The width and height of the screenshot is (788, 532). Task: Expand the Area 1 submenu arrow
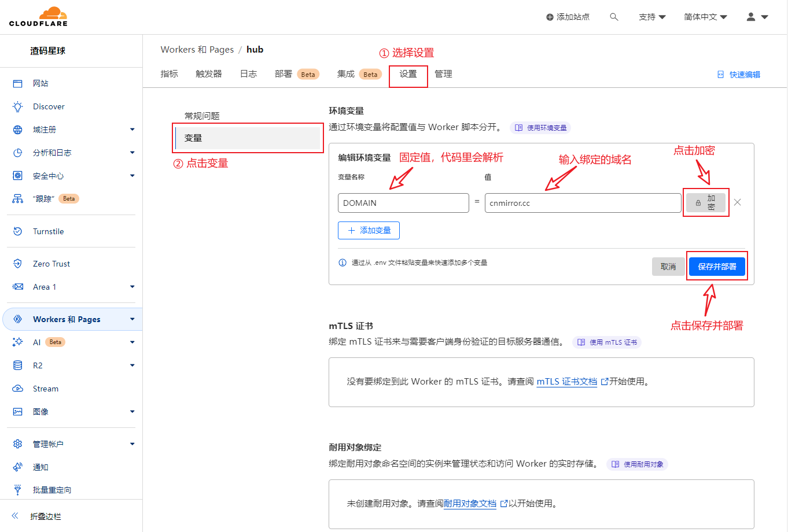click(132, 287)
